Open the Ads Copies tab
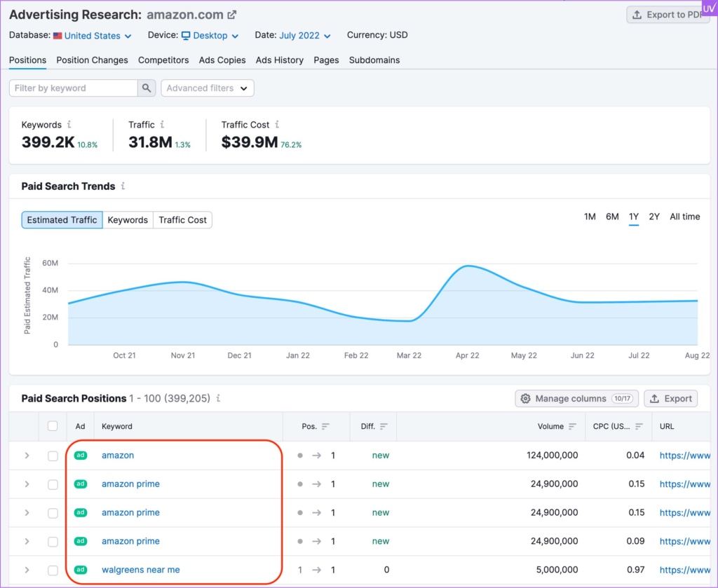Screen dimensions: 718x588 point(222,60)
